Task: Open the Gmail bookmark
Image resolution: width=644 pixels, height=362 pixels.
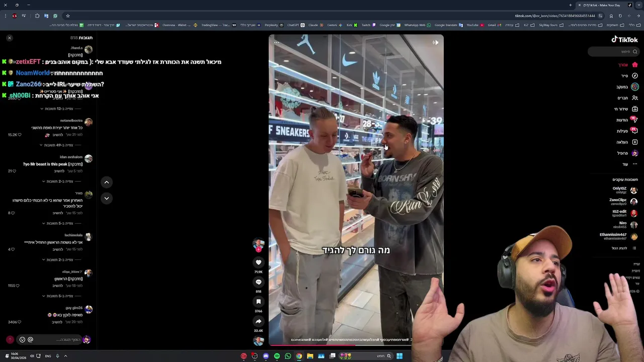Action: 494,25
